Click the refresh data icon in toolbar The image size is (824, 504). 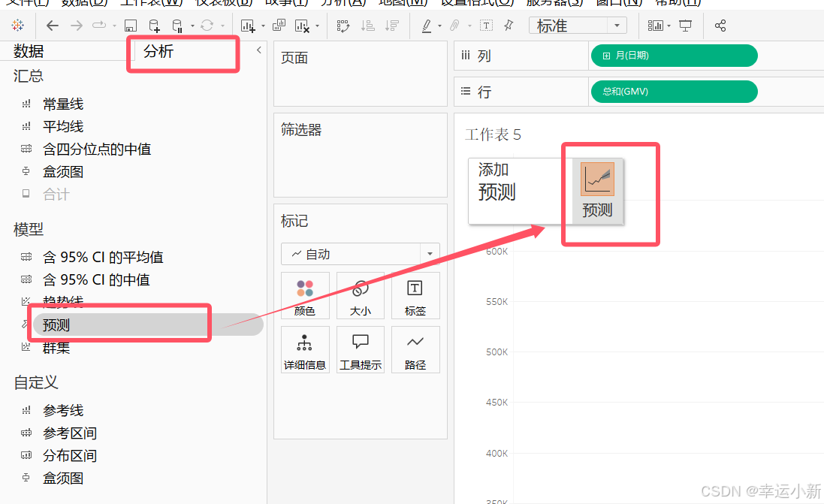(207, 26)
